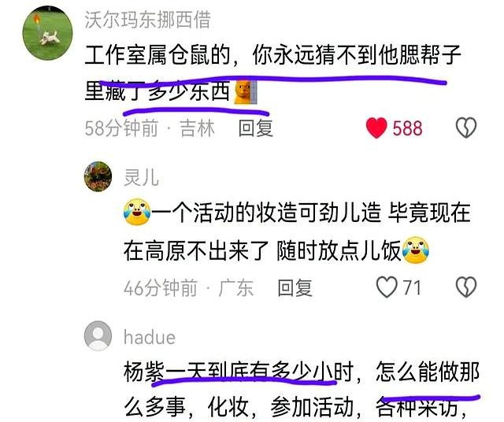Image resolution: width=504 pixels, height=422 pixels.
Task: Select the comment text about 工作室属仓鼠的
Action: point(273,73)
